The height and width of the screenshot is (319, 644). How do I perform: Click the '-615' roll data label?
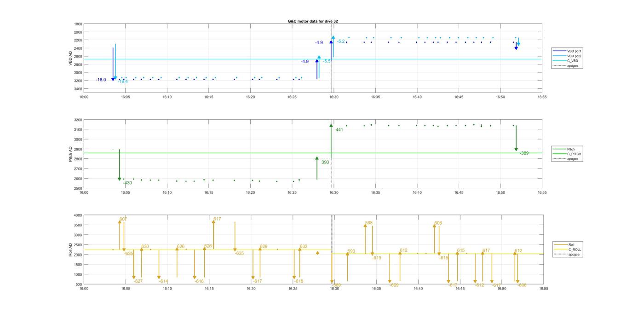click(x=443, y=258)
